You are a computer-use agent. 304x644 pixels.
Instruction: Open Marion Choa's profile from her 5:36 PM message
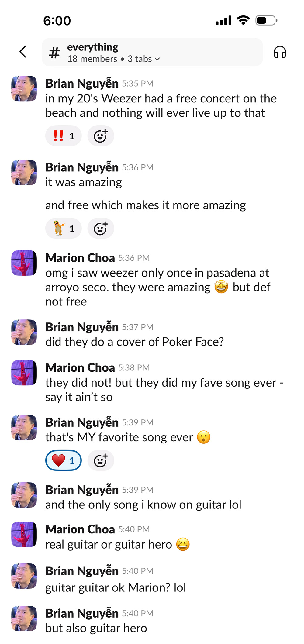click(x=80, y=258)
